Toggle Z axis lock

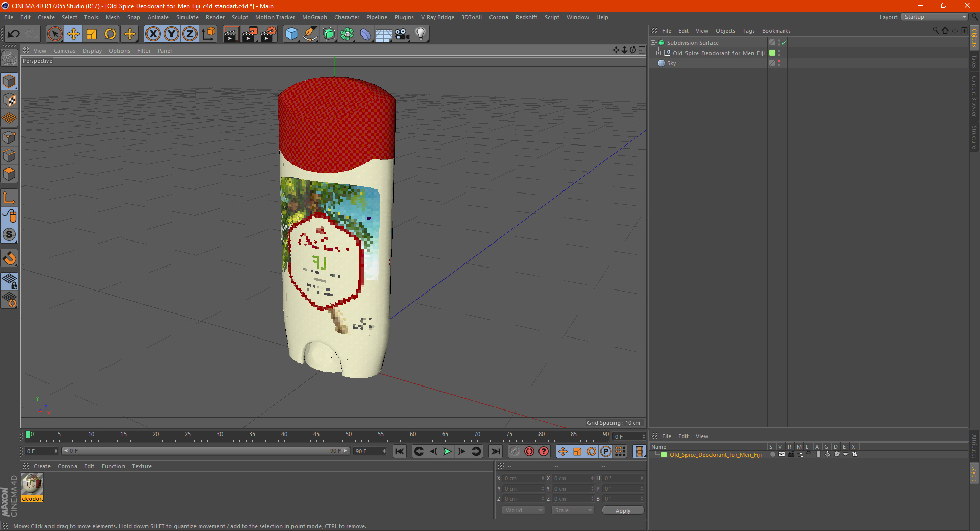pos(190,34)
